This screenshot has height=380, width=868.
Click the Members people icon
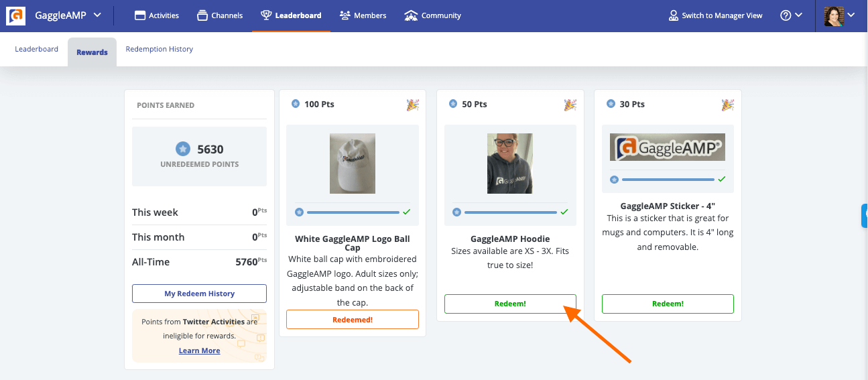345,15
